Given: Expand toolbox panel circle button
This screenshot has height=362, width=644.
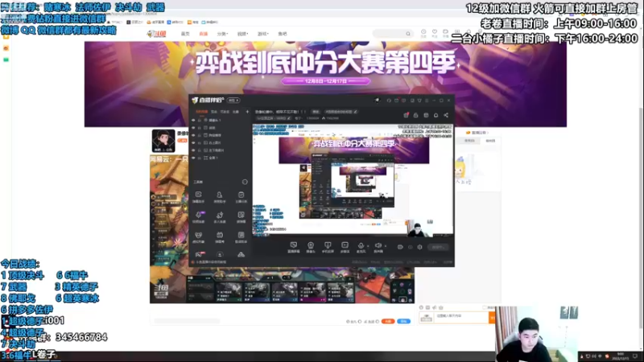Looking at the screenshot, I should (x=245, y=182).
